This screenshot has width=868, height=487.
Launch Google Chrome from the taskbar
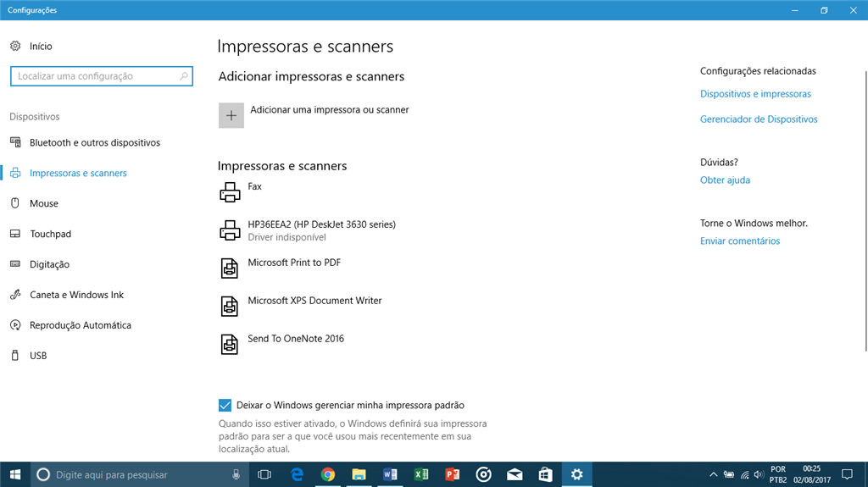pyautogui.click(x=328, y=474)
